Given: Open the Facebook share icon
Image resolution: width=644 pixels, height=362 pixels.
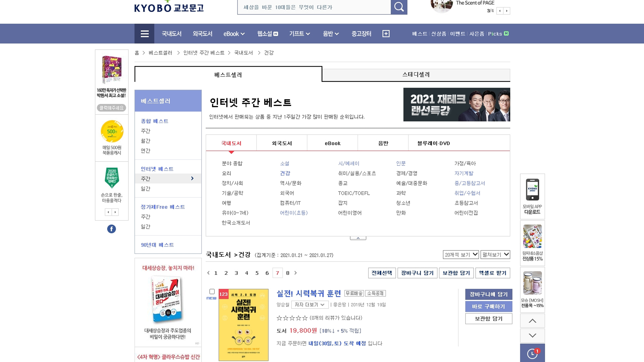Looking at the screenshot, I should pos(111,229).
